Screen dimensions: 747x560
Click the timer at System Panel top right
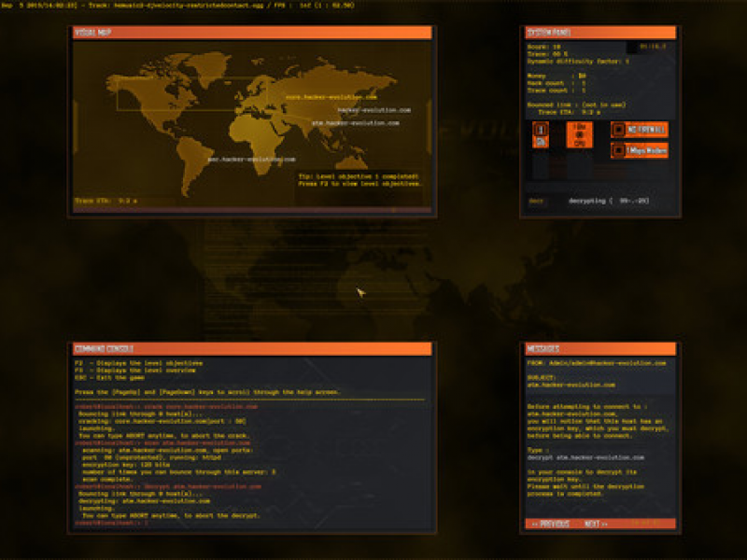click(653, 47)
